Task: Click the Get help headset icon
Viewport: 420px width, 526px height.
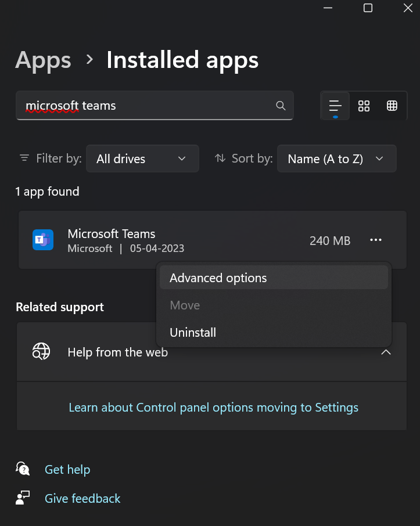Action: (x=23, y=469)
